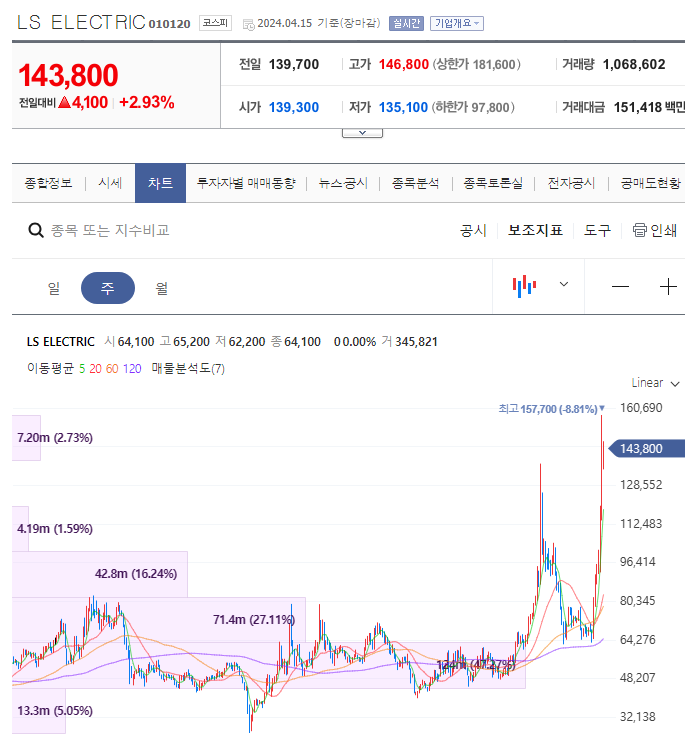Click the 143,800 current price axis tag
Viewport: 685px width, 734px height.
pyautogui.click(x=648, y=448)
